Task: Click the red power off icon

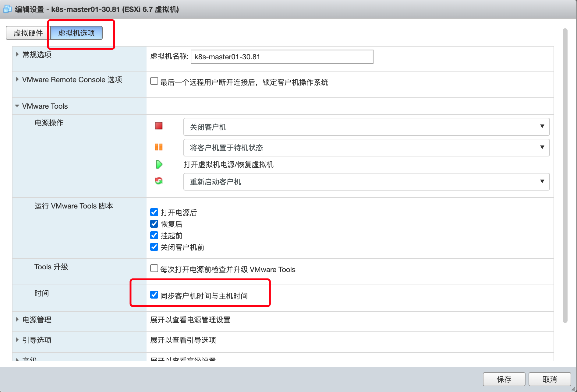Action: click(158, 126)
